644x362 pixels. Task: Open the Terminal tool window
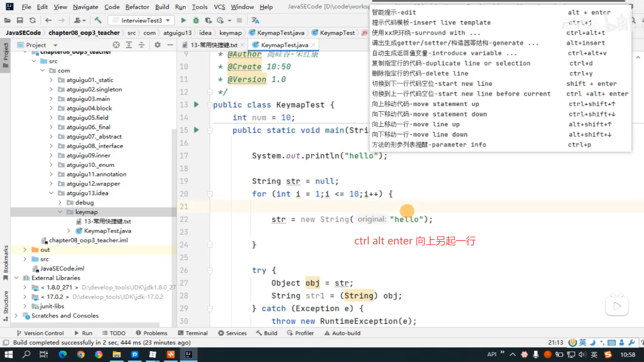193,333
